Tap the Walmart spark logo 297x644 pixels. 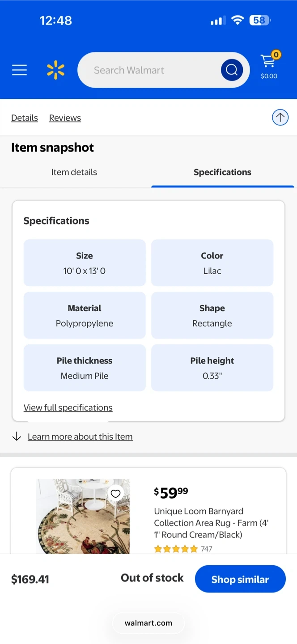pyautogui.click(x=56, y=70)
